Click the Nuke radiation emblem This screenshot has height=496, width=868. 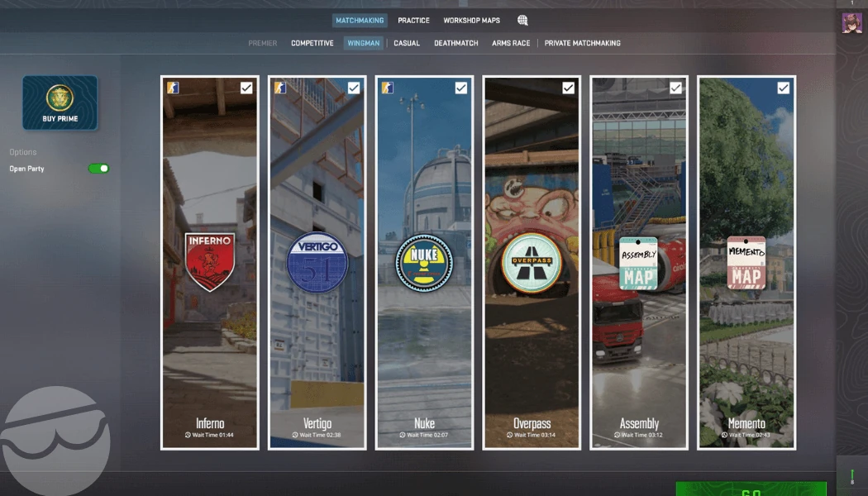(424, 263)
